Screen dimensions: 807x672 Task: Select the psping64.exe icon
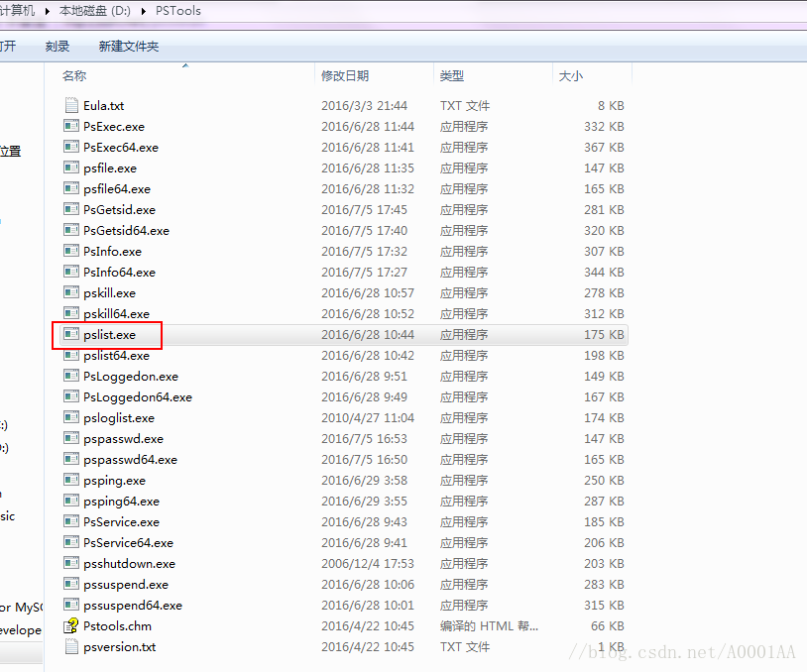click(71, 501)
